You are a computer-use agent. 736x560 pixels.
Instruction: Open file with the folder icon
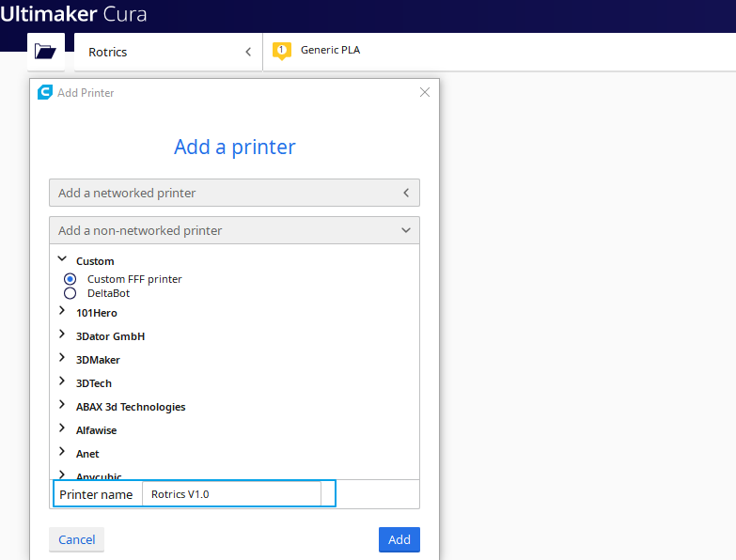tap(45, 51)
